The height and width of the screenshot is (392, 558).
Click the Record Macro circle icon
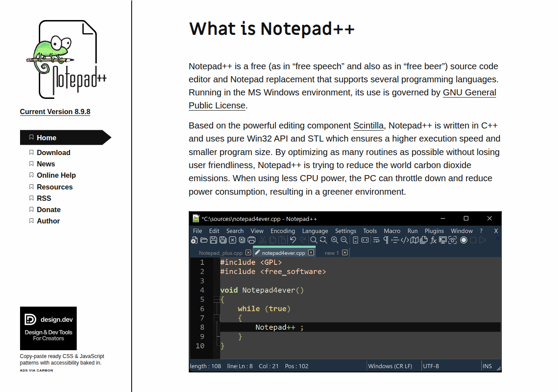coord(464,240)
